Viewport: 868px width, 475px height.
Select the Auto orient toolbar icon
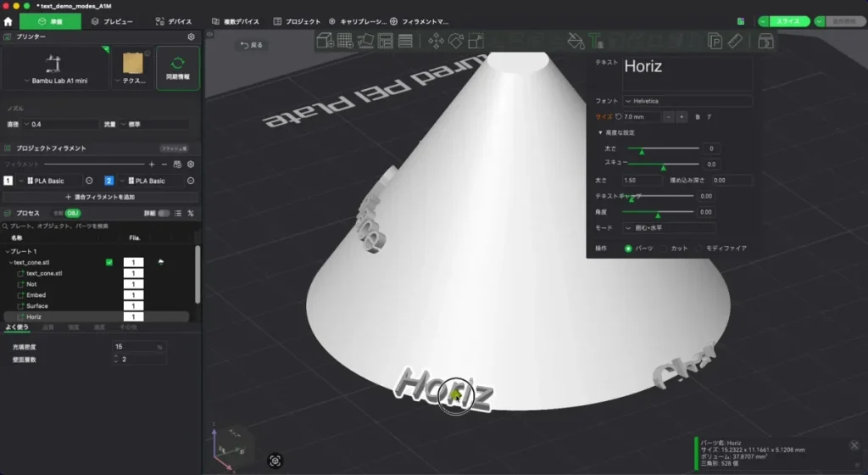pos(364,41)
